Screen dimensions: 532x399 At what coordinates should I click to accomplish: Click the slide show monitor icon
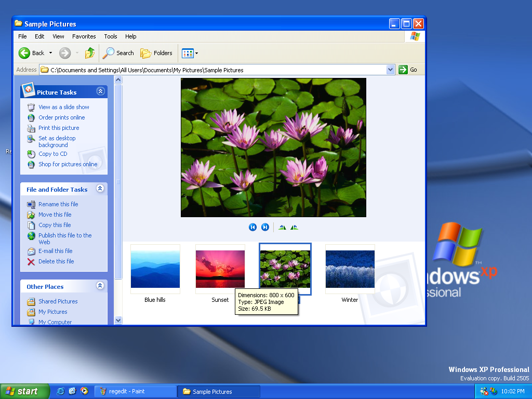(31, 107)
